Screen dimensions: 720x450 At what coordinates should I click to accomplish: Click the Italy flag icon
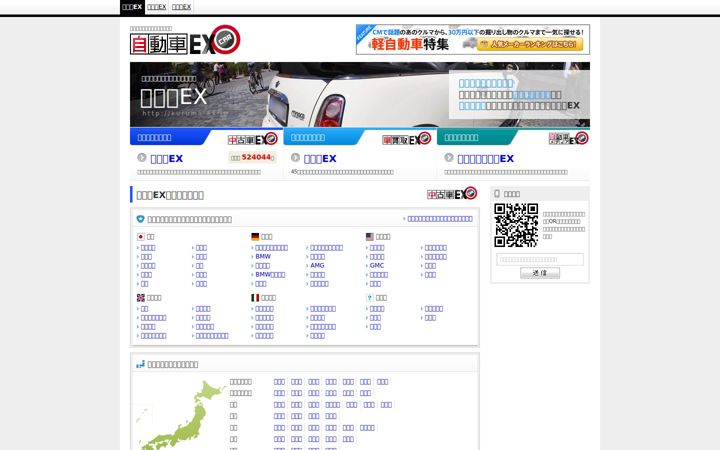point(255,298)
